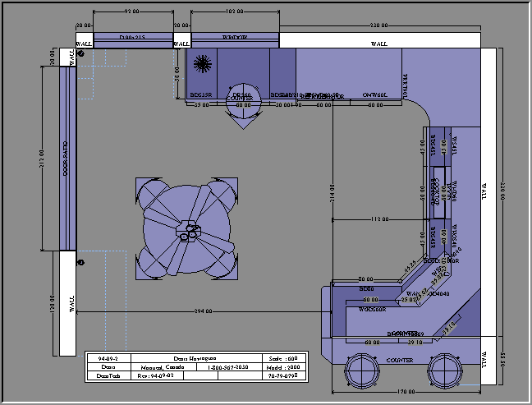The image size is (532, 405).
Task: Click the 94-09-2 title block cell
Action: (108, 358)
